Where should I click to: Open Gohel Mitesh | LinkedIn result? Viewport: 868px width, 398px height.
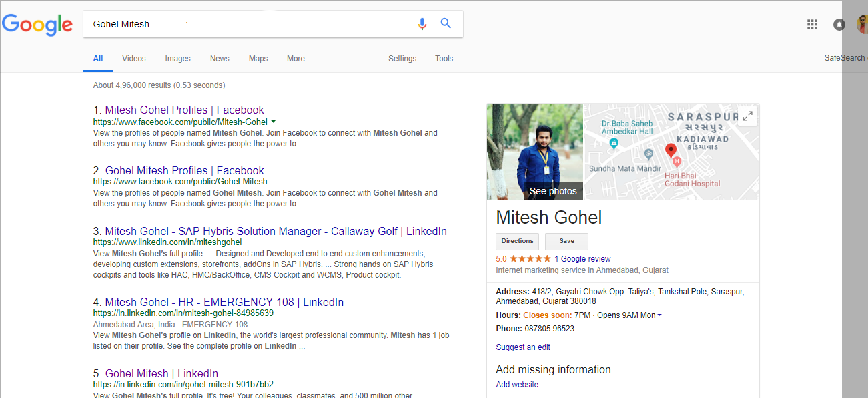(x=161, y=374)
